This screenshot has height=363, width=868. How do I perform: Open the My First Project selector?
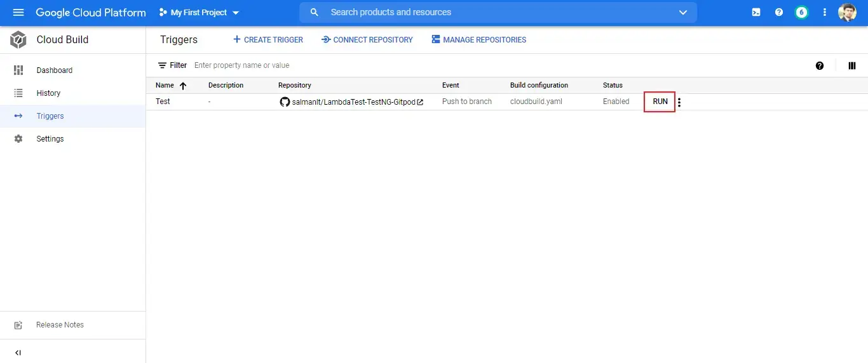tap(199, 13)
